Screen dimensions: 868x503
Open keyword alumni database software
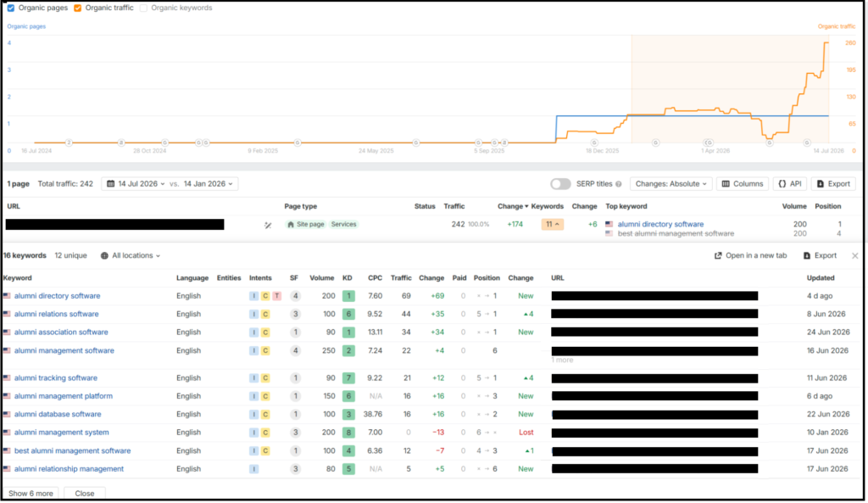(x=58, y=415)
